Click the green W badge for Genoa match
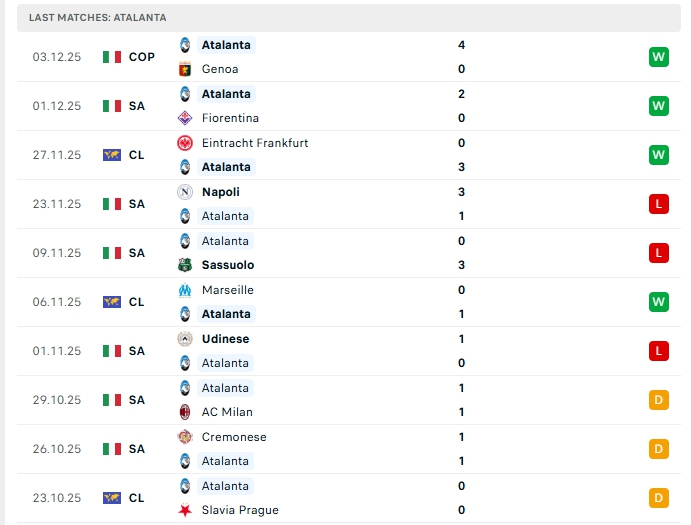 tap(658, 57)
